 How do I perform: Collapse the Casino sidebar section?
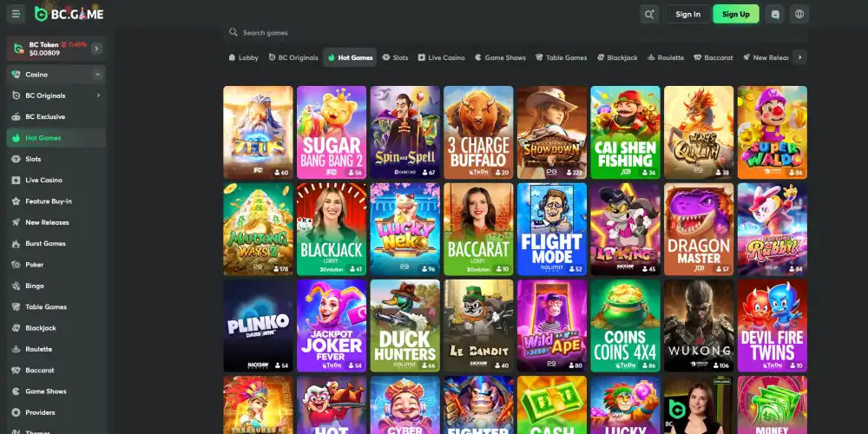(x=97, y=74)
